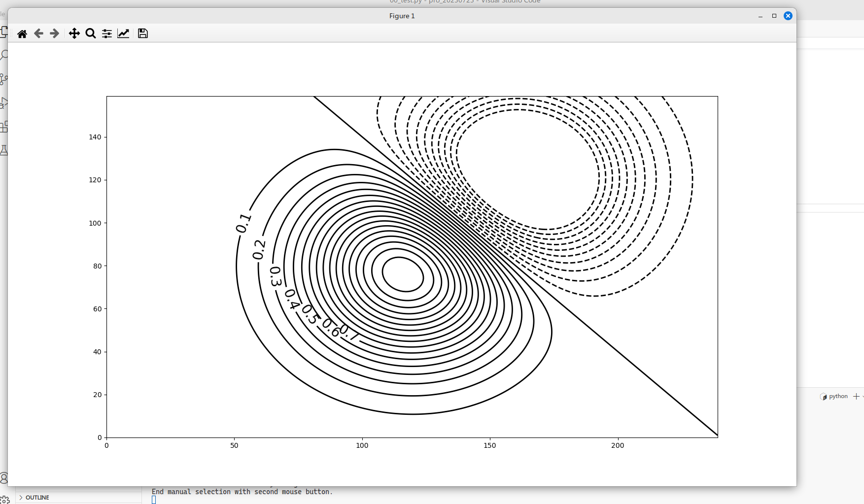This screenshot has width=864, height=504.
Task: Save the figure with floppy disk icon
Action: tap(143, 34)
